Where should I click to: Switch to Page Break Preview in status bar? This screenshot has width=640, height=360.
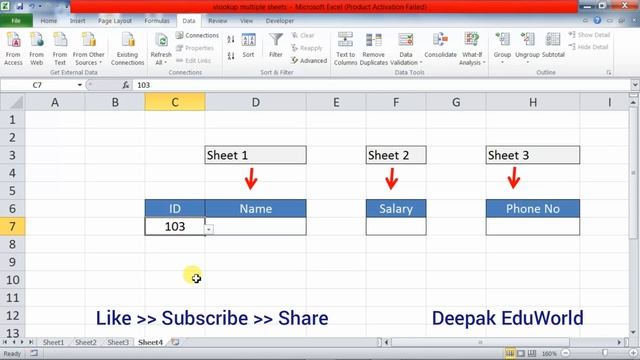click(531, 353)
